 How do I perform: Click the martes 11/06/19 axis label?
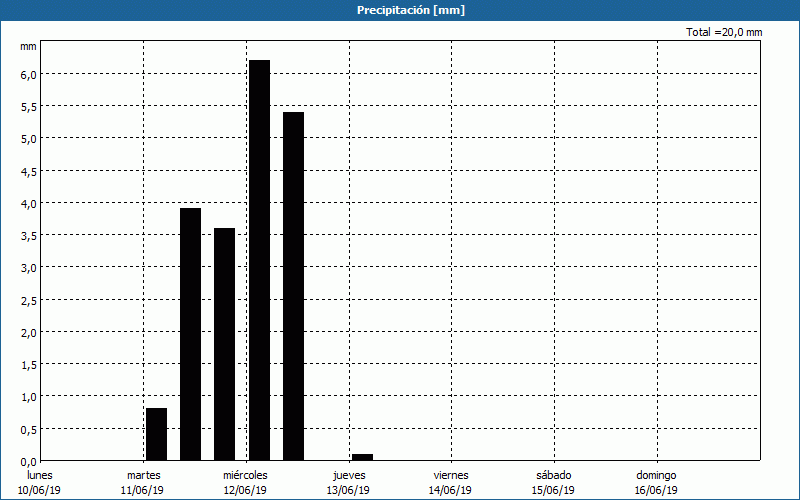click(143, 483)
